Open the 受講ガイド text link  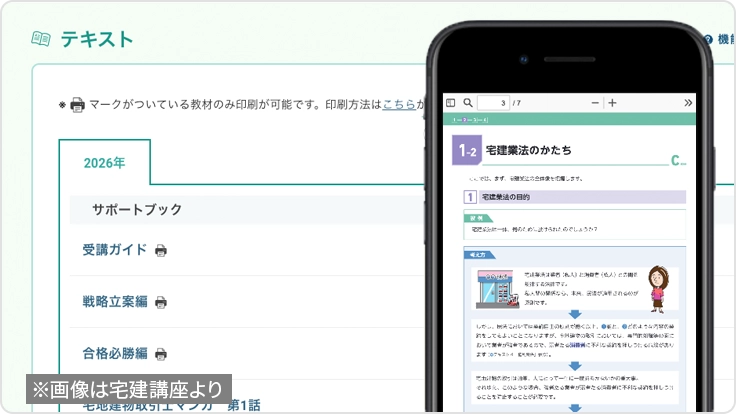pos(115,250)
